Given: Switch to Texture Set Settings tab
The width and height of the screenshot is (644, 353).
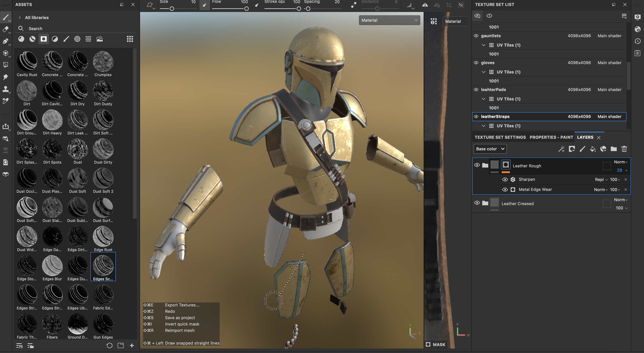Looking at the screenshot, I should click(x=500, y=137).
